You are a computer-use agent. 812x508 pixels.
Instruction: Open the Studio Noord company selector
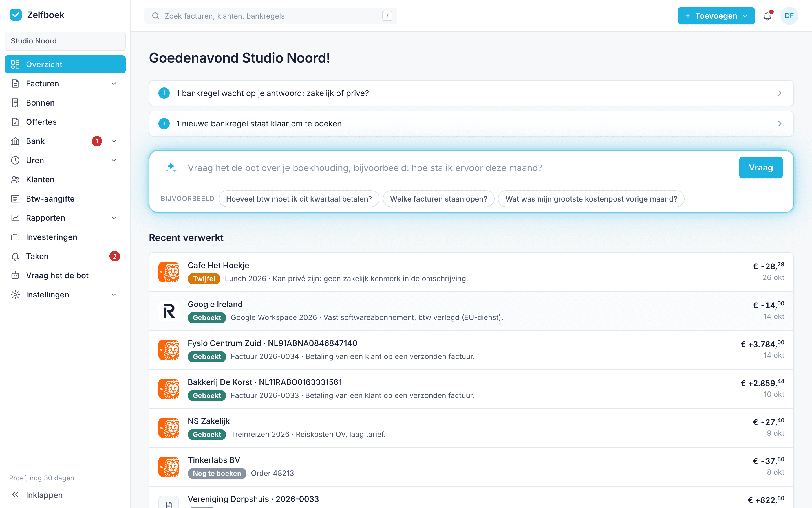pyautogui.click(x=65, y=41)
